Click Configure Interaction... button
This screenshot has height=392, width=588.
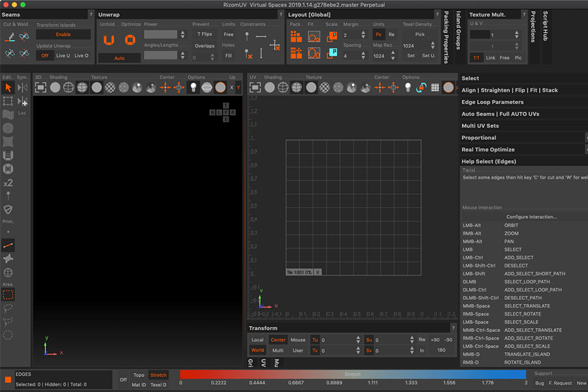(531, 217)
